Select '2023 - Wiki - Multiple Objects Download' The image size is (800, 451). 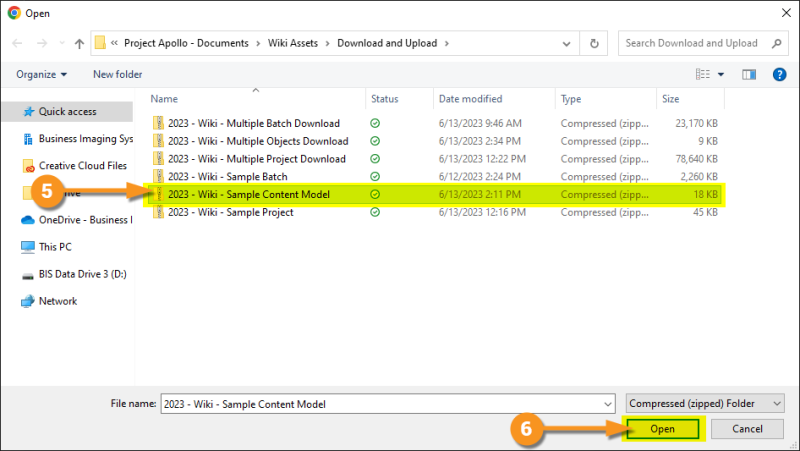pyautogui.click(x=258, y=141)
